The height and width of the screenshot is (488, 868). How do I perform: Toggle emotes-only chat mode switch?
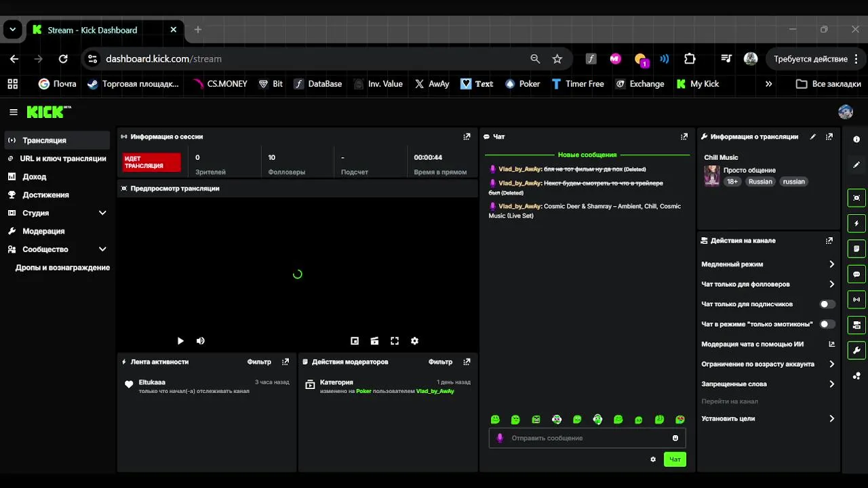coord(827,324)
